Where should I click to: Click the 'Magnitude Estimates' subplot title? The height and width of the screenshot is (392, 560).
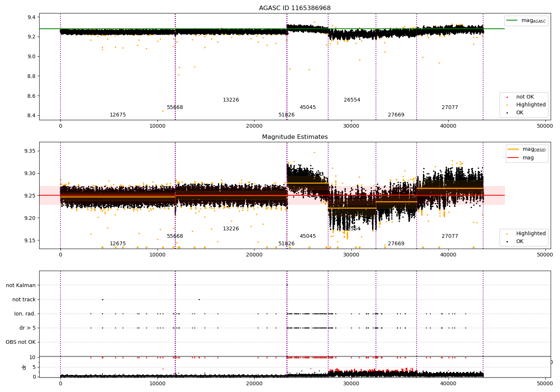(295, 137)
